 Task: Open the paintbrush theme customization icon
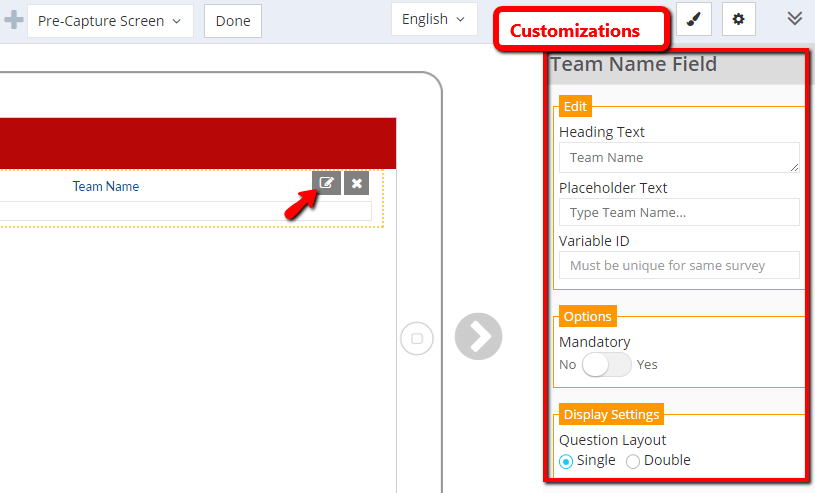694,19
